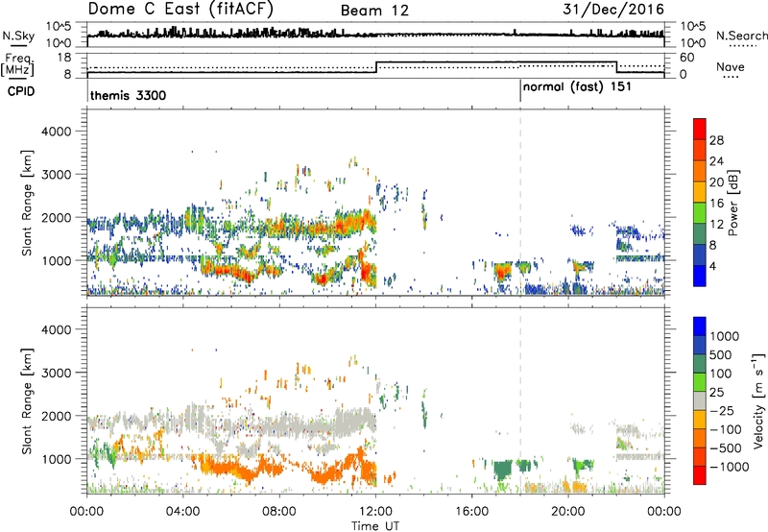768x532 pixels.
Task: Click 'Slant Range [km]' label of power panel
Action: pos(27,203)
